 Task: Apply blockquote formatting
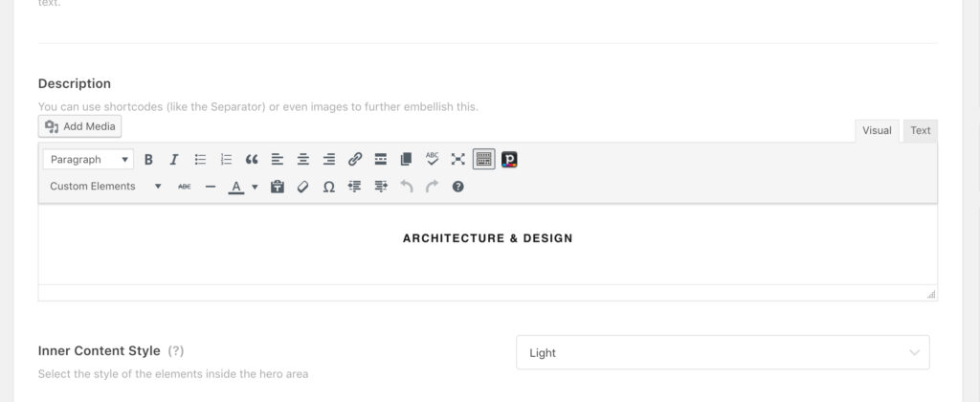(252, 160)
